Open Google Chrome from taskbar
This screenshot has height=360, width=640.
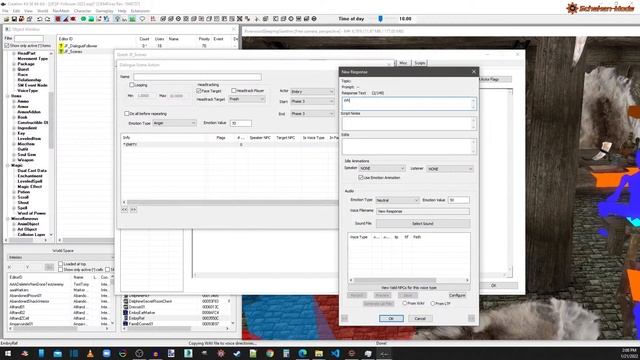(270, 353)
